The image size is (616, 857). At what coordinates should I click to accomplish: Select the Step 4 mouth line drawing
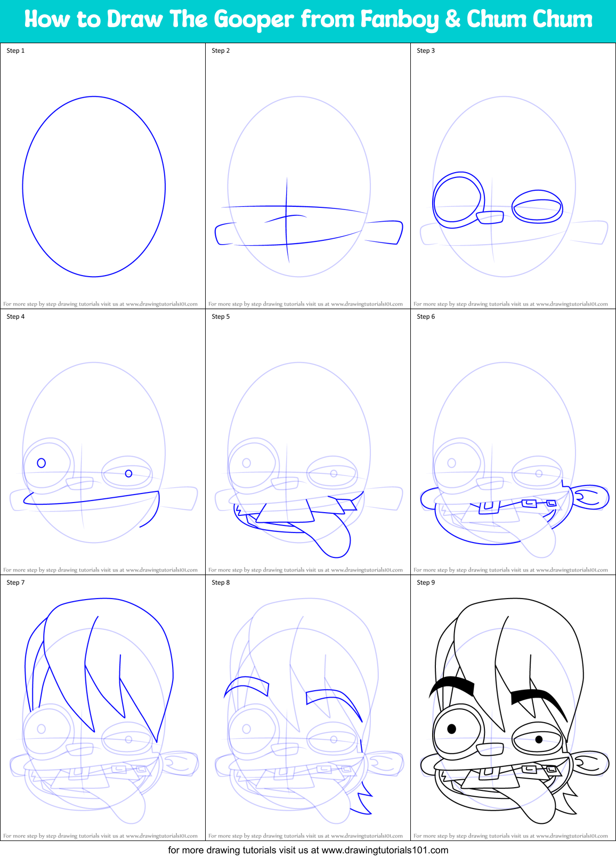click(104, 452)
